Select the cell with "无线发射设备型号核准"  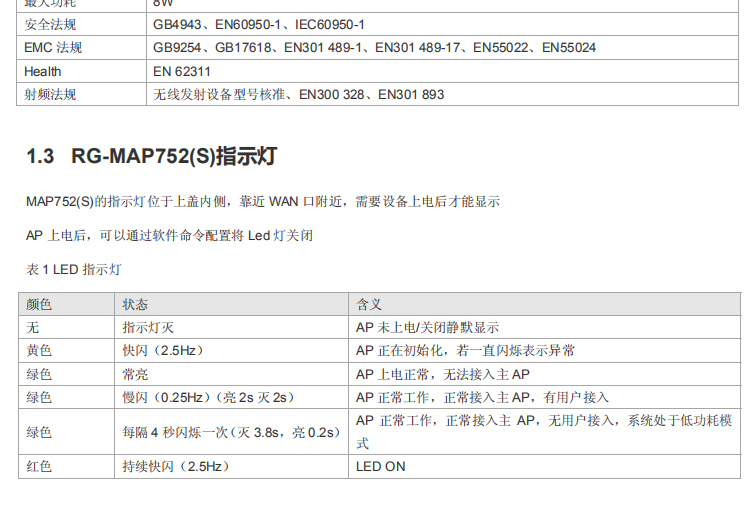point(442,94)
